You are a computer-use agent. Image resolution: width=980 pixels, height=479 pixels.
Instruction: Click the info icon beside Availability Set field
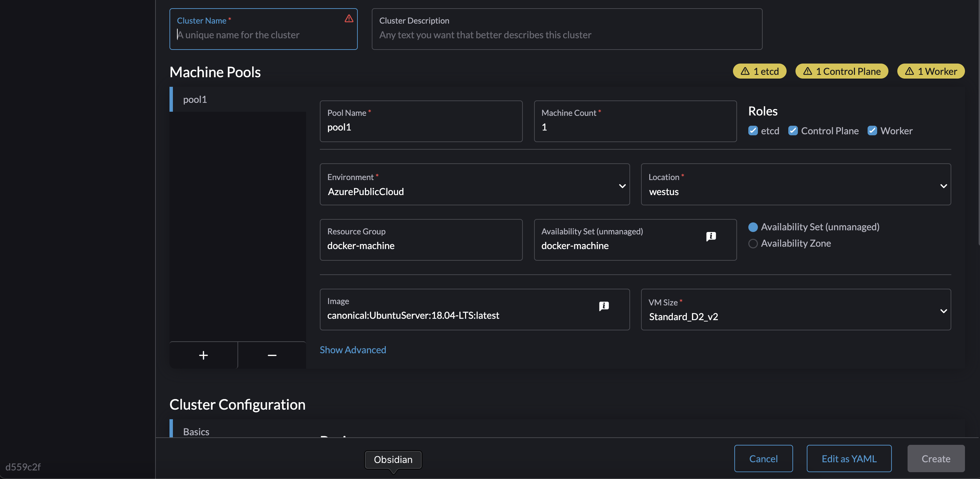pos(711,236)
